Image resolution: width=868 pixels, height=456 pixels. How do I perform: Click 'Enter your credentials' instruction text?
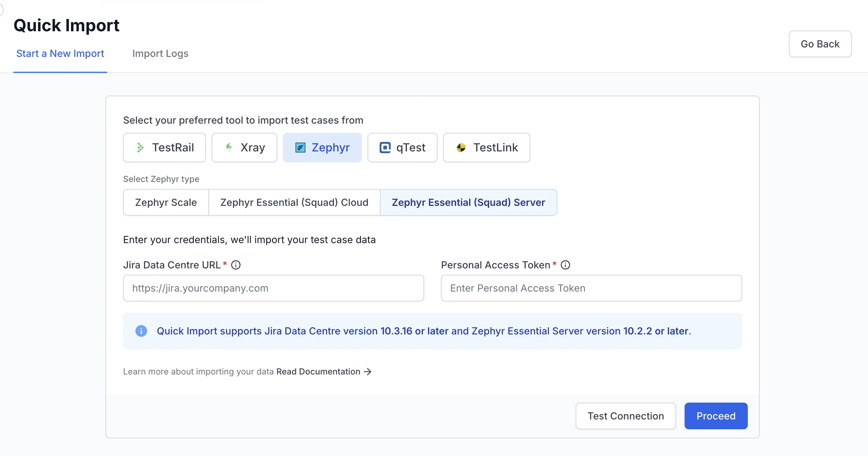coord(250,240)
